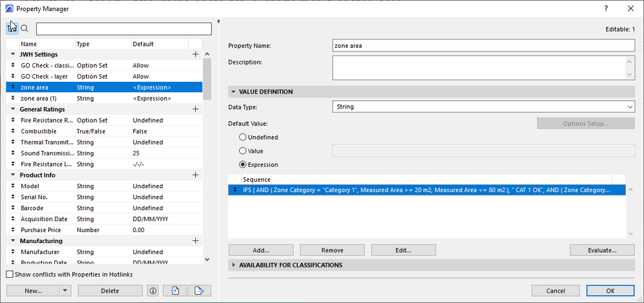Collapse the JWH Settings group
The width and height of the screenshot is (644, 303).
point(13,54)
